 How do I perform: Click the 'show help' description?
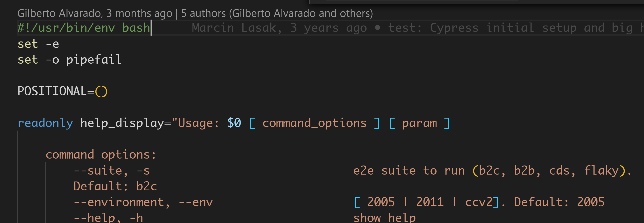385,218
